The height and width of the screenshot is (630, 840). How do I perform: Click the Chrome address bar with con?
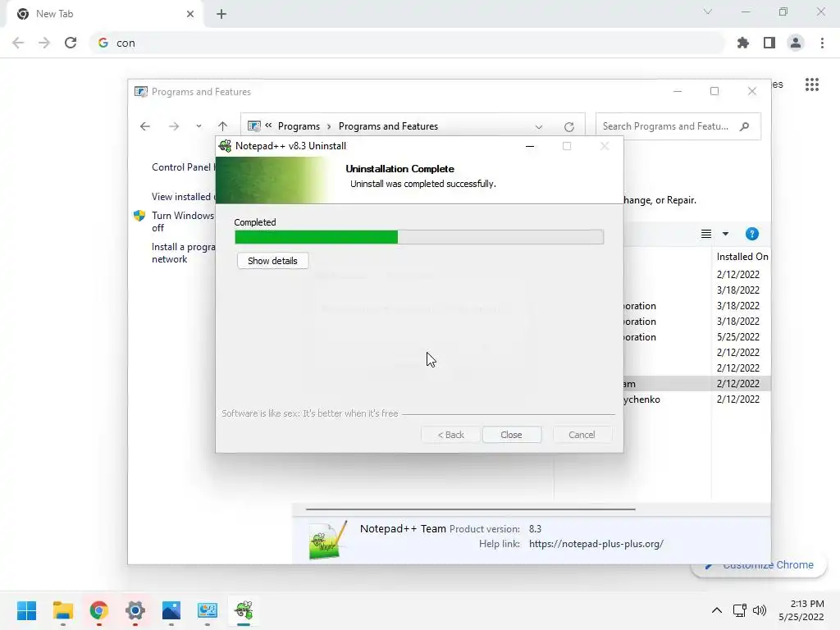407,43
